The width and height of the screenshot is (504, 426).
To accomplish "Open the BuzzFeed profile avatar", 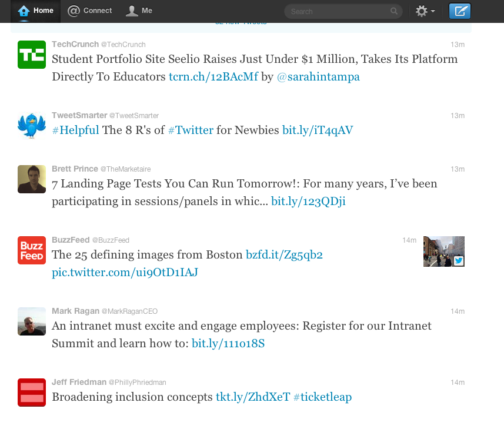I will click(32, 250).
